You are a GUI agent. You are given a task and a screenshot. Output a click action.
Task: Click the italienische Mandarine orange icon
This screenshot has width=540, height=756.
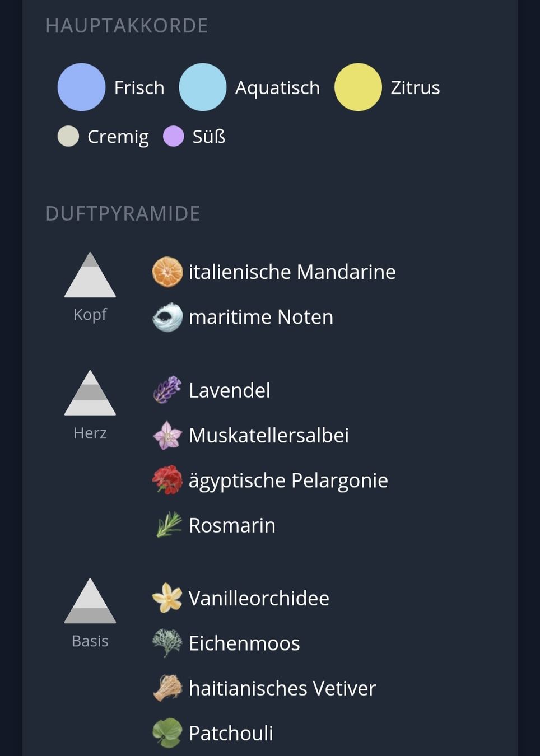click(x=167, y=272)
